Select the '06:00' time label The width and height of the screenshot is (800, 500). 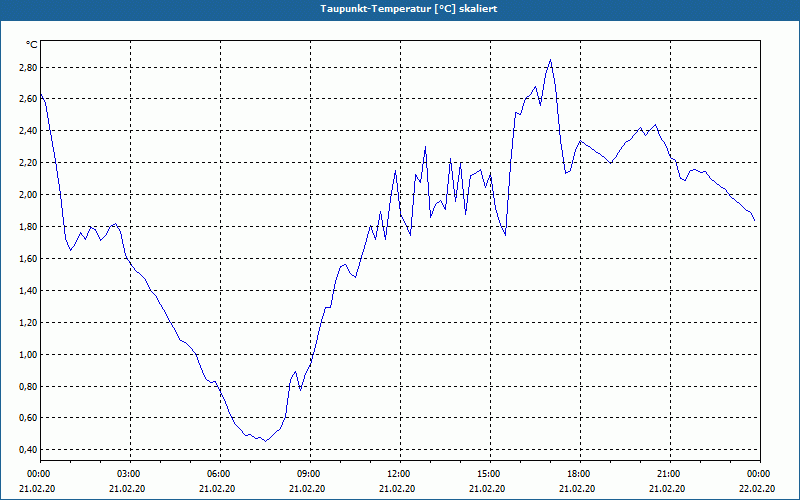(220, 474)
